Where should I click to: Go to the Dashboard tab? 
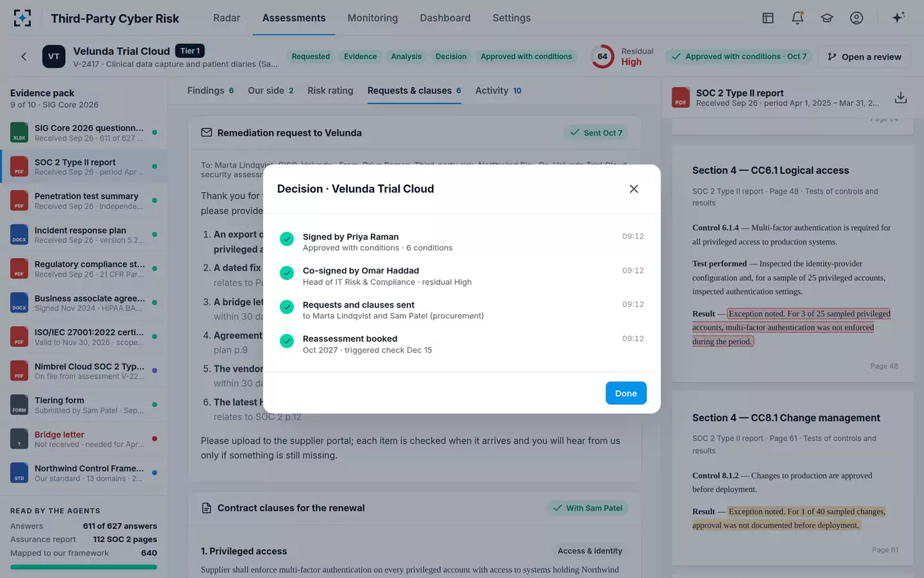[x=445, y=18]
